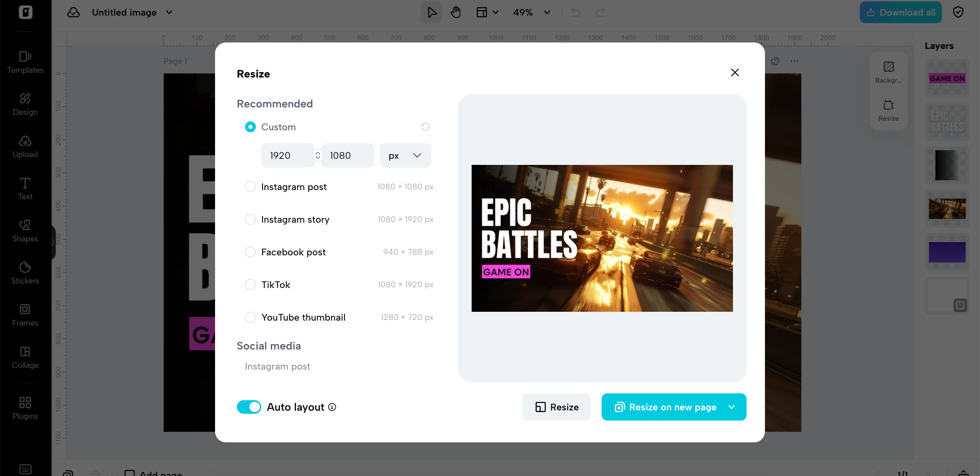Select the purple swatch layer thumbnail
The height and width of the screenshot is (476, 980).
(948, 252)
